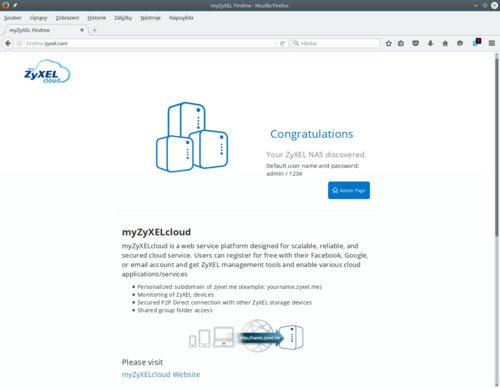The width and height of the screenshot is (500, 388).
Task: Click the pin icon in title bar
Action: pos(15,5)
